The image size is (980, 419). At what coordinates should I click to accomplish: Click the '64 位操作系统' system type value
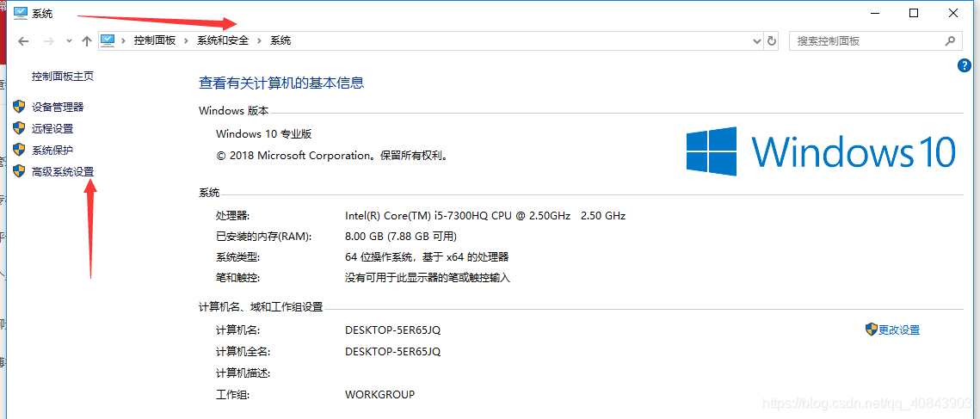pos(427,257)
